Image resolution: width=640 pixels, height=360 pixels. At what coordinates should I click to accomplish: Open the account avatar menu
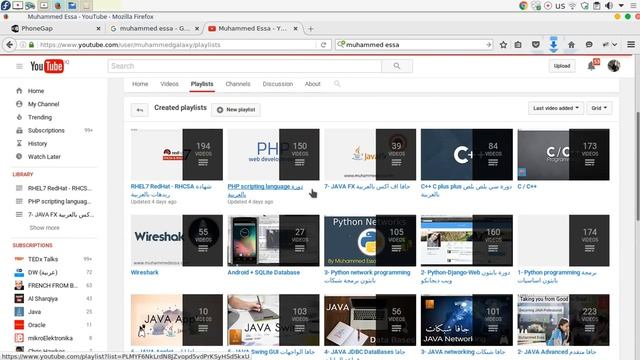(x=613, y=66)
